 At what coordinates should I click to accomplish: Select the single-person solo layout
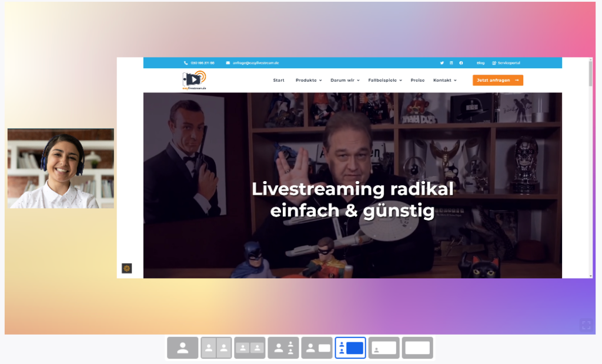[182, 348]
